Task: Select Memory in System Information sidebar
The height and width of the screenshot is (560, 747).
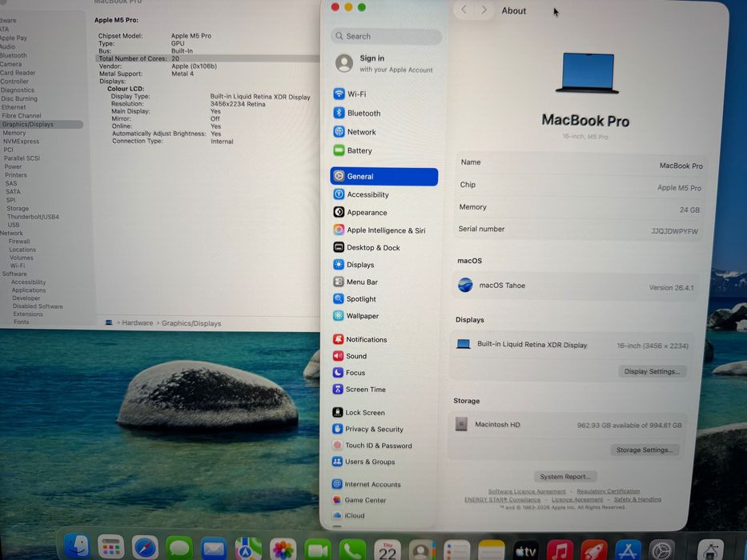Action: pos(14,133)
